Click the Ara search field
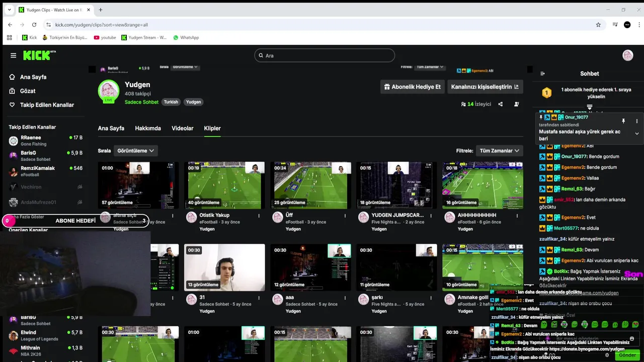 pos(325,55)
